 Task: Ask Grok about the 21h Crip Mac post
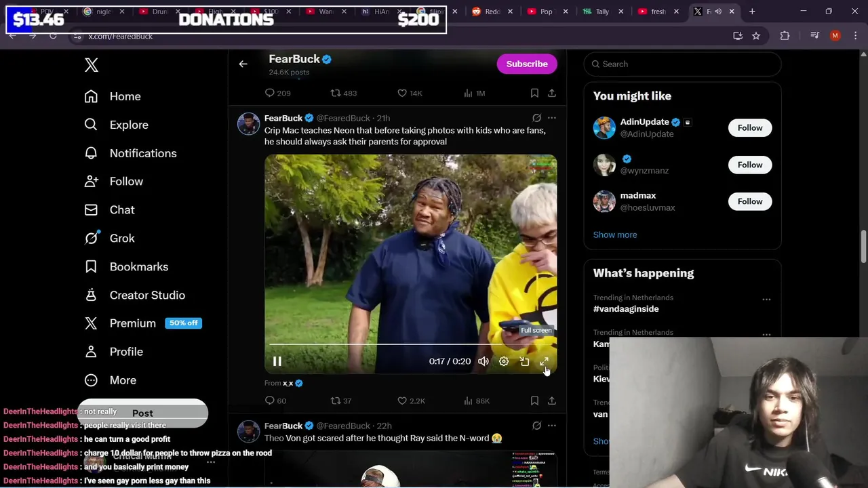point(536,118)
